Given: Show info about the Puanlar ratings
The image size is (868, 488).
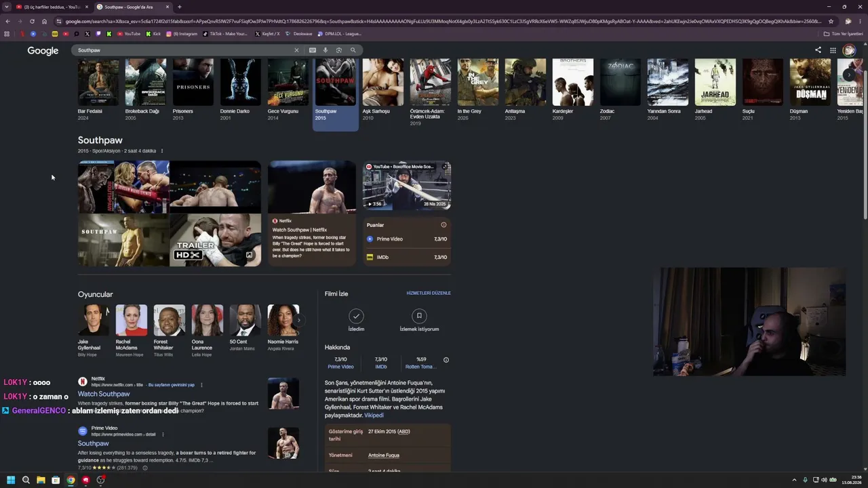Looking at the screenshot, I should [x=443, y=225].
